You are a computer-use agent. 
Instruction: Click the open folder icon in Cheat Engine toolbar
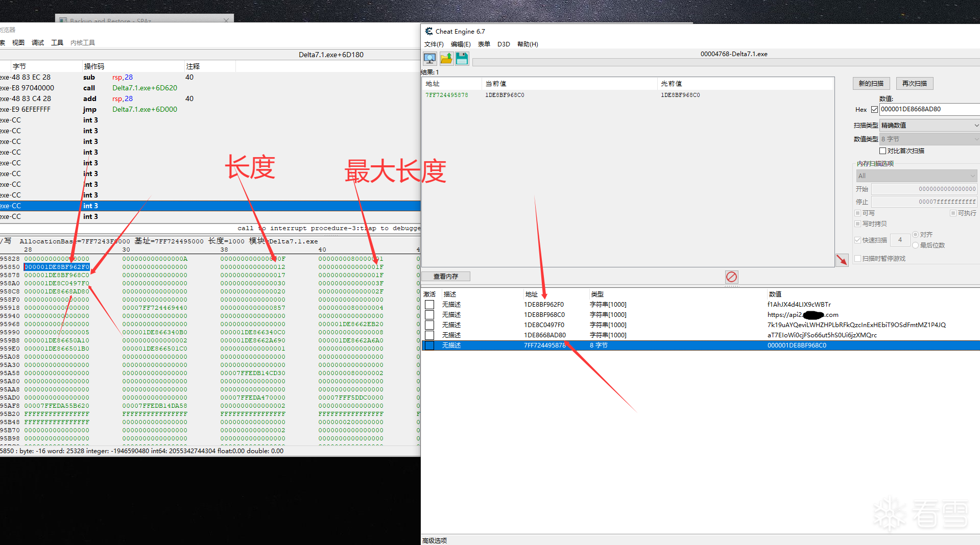[x=446, y=58]
